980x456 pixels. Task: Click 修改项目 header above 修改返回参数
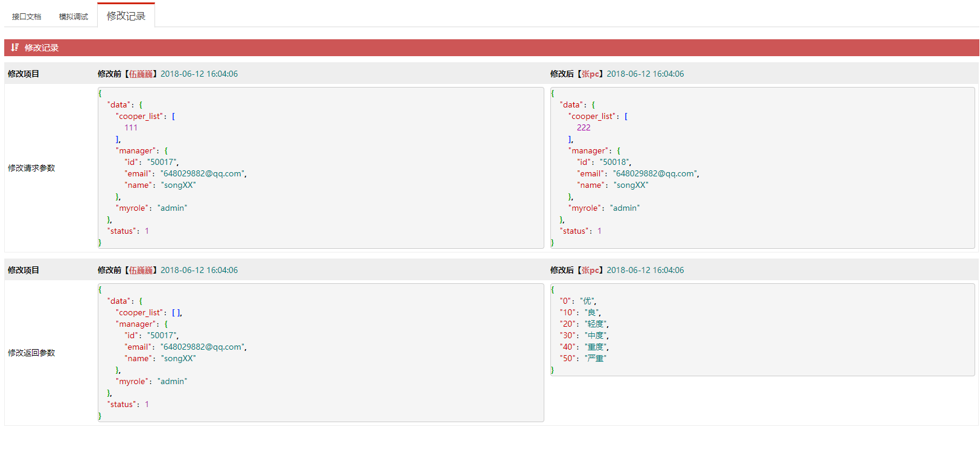[24, 270]
